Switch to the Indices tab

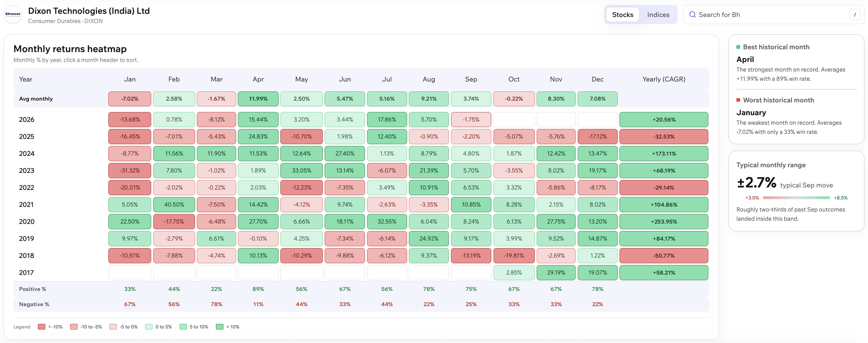coord(658,15)
